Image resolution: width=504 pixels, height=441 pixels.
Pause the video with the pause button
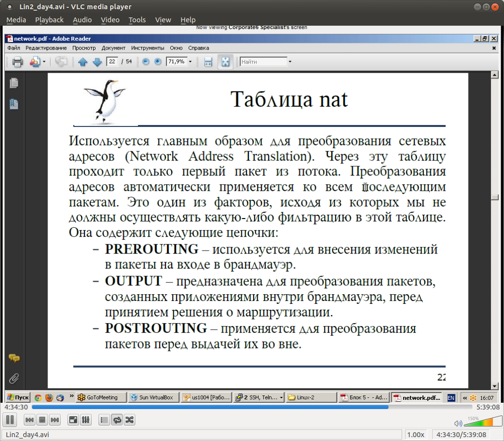pyautogui.click(x=10, y=420)
